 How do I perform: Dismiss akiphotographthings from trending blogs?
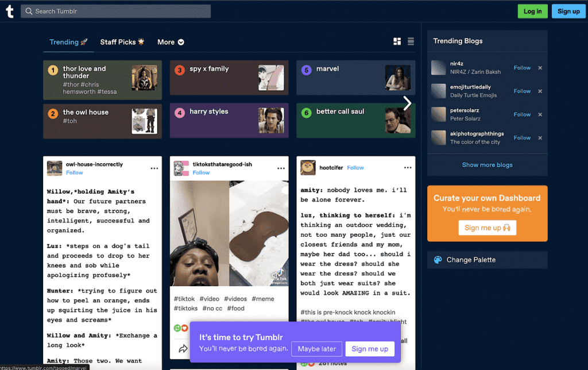540,138
